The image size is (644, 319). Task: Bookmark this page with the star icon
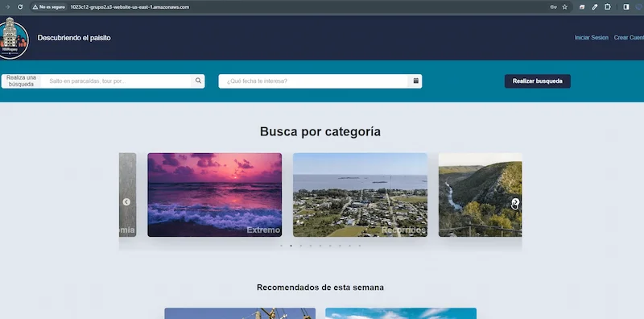coord(565,7)
